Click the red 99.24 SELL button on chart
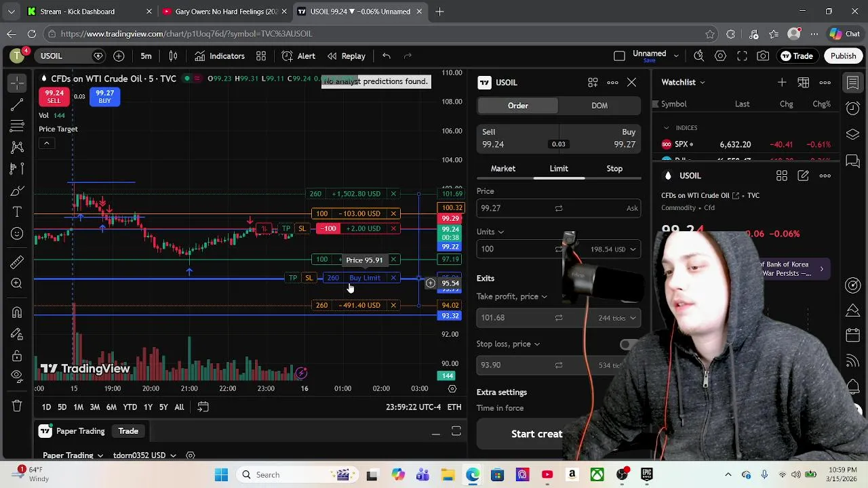 pos(54,98)
